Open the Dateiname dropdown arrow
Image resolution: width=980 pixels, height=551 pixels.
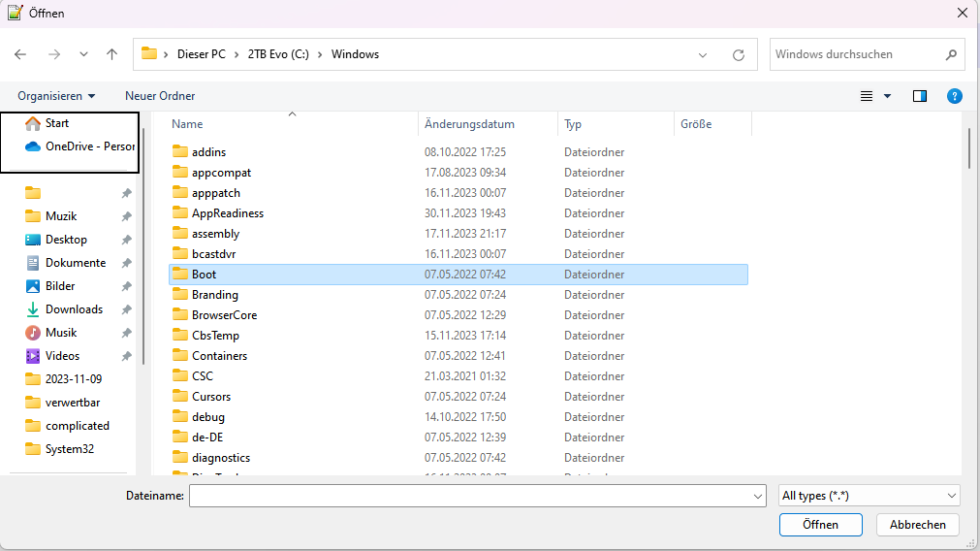[x=757, y=496]
